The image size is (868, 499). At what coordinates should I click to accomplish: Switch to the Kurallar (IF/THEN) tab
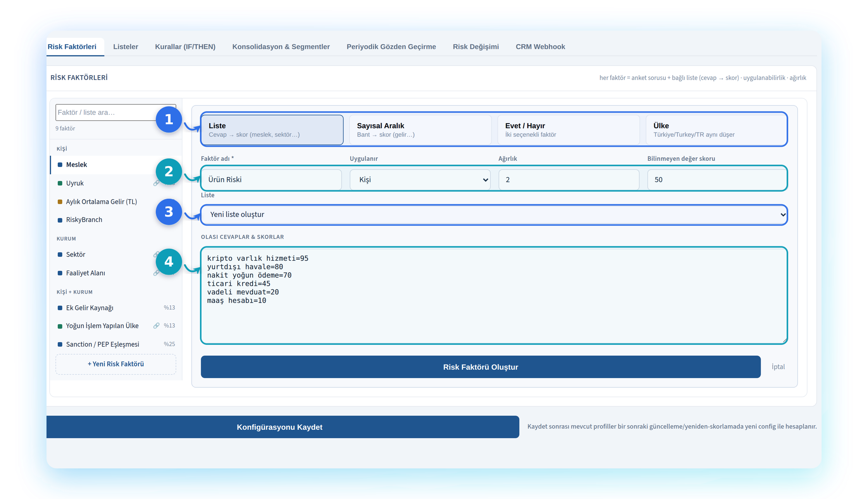point(185,47)
